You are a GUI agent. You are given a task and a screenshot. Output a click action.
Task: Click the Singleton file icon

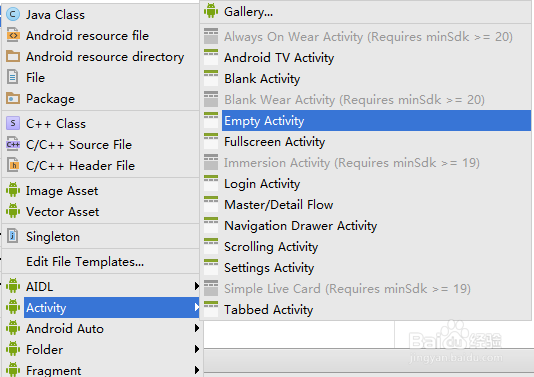(x=13, y=236)
